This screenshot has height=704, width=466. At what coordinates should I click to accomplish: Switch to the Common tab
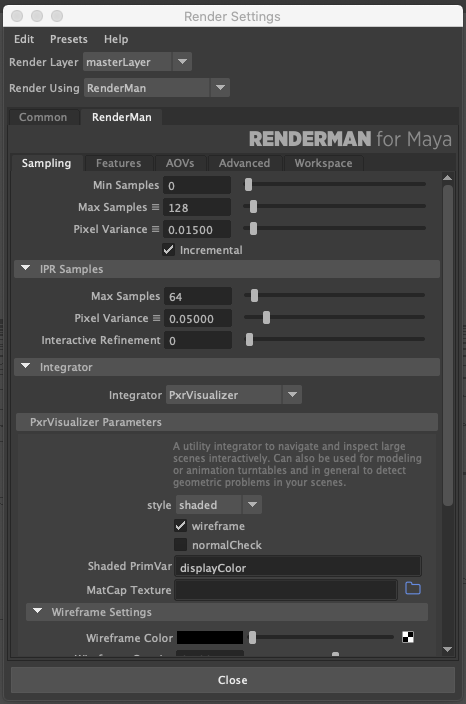[x=43, y=117]
